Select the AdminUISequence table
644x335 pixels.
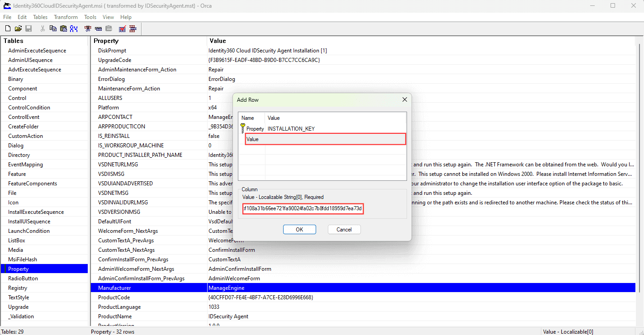tap(30, 60)
